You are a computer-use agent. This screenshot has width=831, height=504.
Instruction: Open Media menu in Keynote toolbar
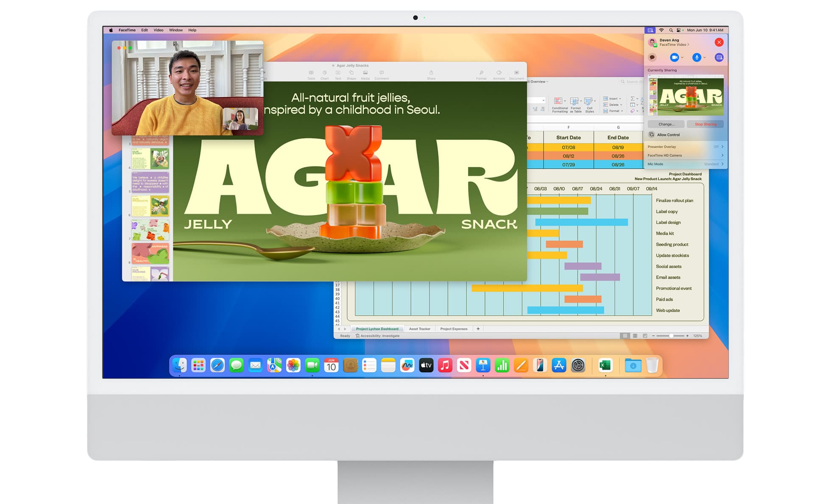click(x=365, y=75)
